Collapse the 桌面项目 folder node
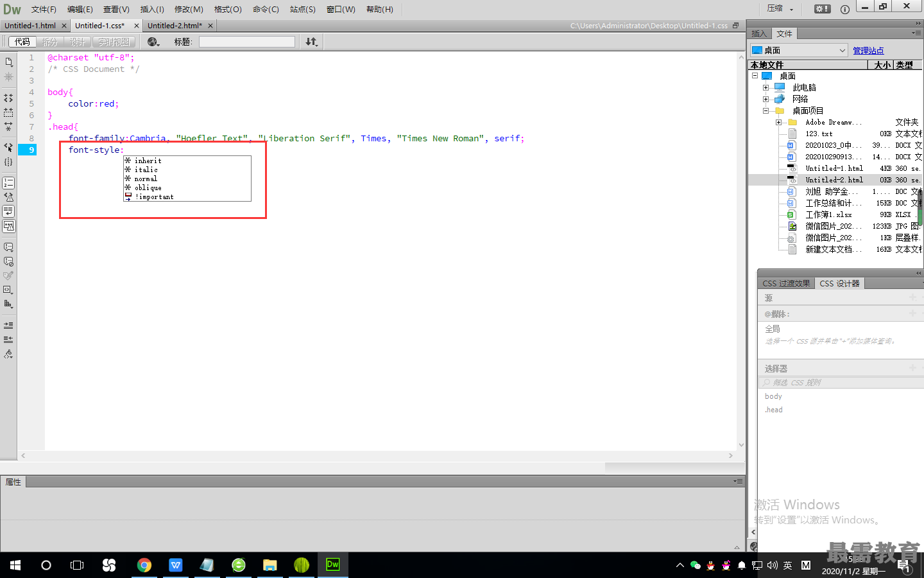Viewport: 924px width, 578px height. click(766, 110)
